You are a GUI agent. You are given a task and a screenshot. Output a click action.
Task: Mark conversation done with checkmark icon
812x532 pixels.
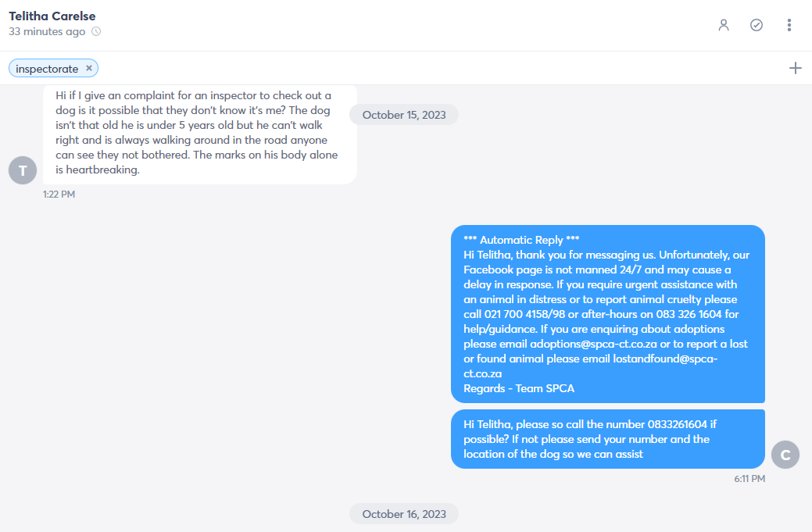757,25
